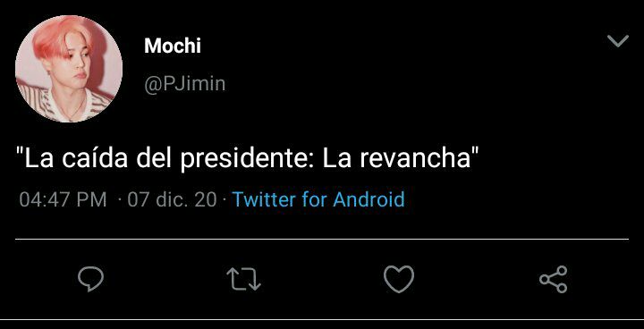The height and width of the screenshot is (329, 644).
Task: Open the Twitter for Android source link
Action: 318,199
